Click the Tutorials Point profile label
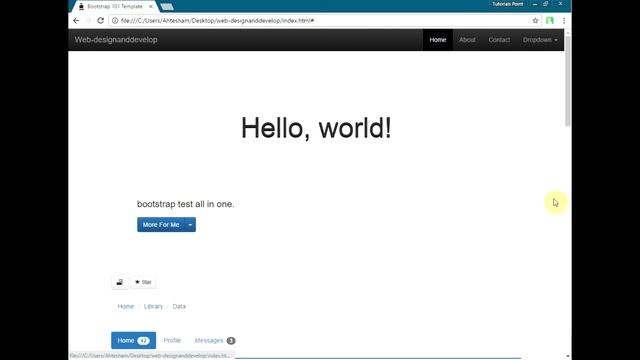640x360 pixels. tap(507, 4)
